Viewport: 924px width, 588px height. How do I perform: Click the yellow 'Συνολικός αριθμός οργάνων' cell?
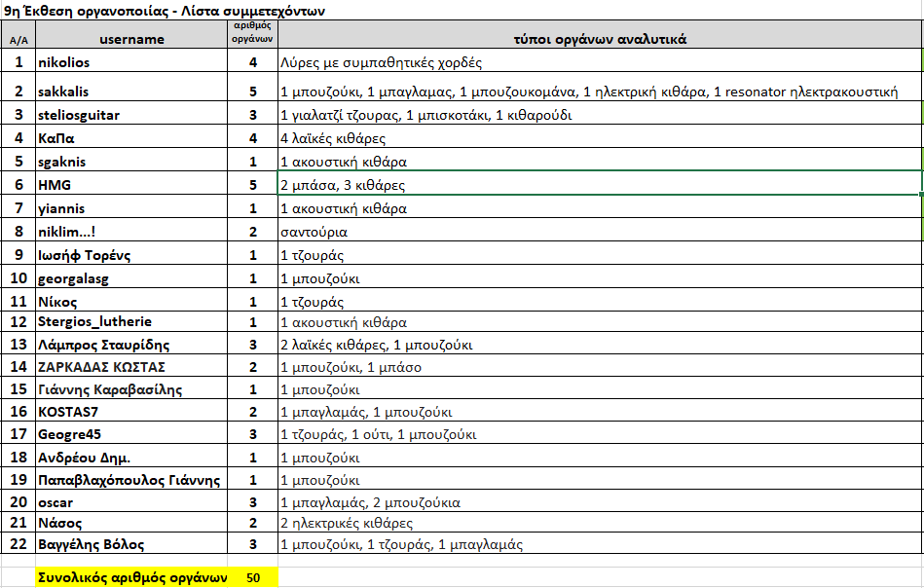coord(131,577)
